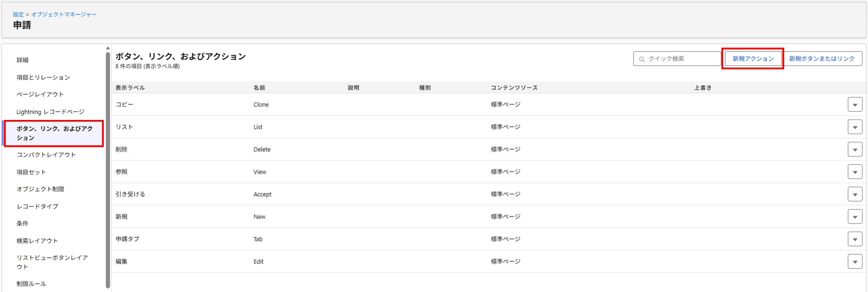The width and height of the screenshot is (868, 292).
Task: Expand the dropdown arrow for Delete row
Action: click(855, 149)
